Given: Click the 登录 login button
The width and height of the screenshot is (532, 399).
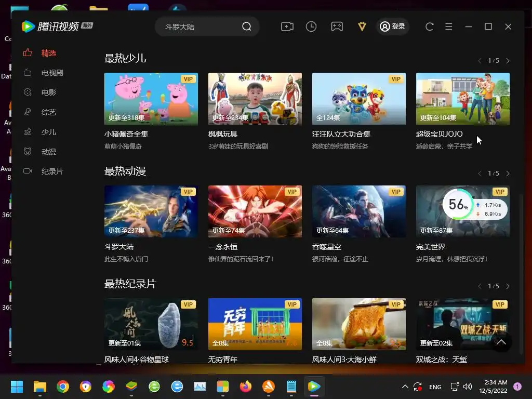Looking at the screenshot, I should click(x=393, y=26).
